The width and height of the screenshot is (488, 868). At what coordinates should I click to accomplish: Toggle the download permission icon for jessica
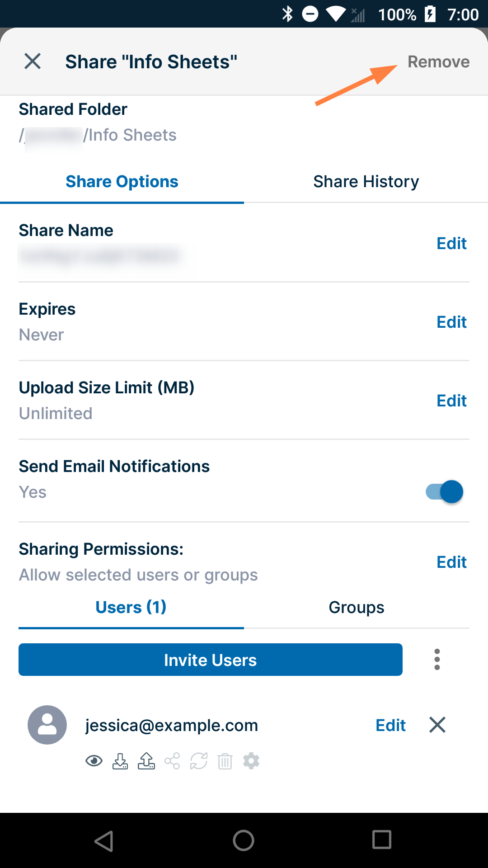click(120, 761)
